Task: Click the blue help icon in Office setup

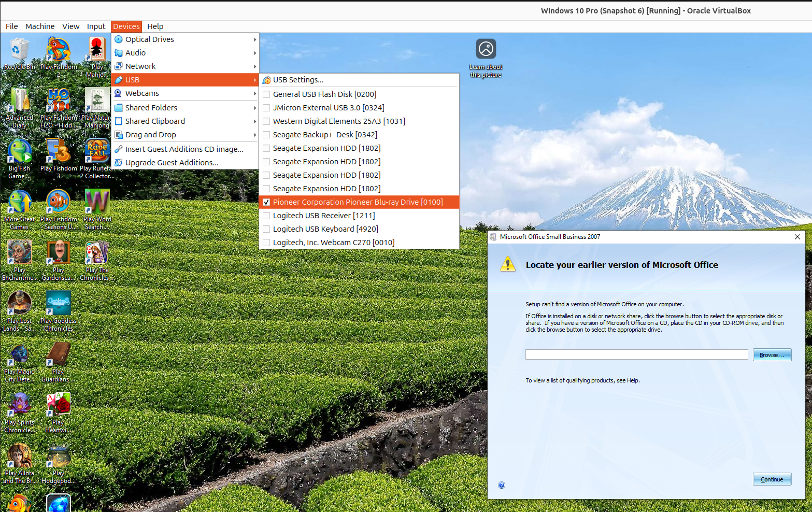Action: [502, 485]
